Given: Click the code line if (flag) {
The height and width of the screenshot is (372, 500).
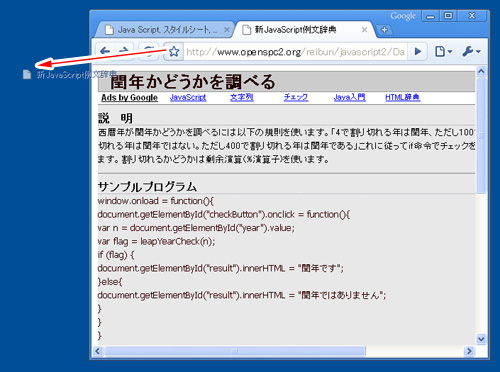Looking at the screenshot, I should pyautogui.click(x=116, y=255).
